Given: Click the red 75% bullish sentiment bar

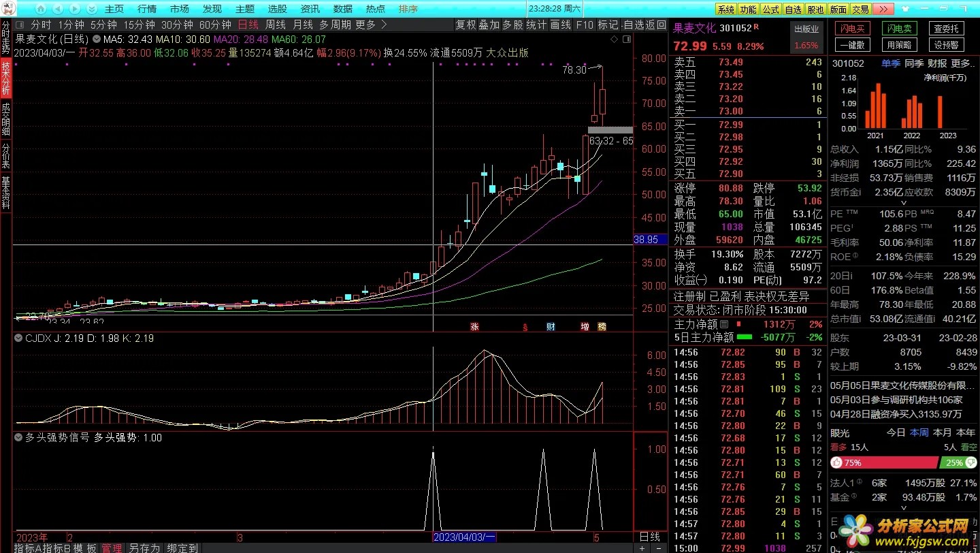Looking at the screenshot, I should click(884, 462).
